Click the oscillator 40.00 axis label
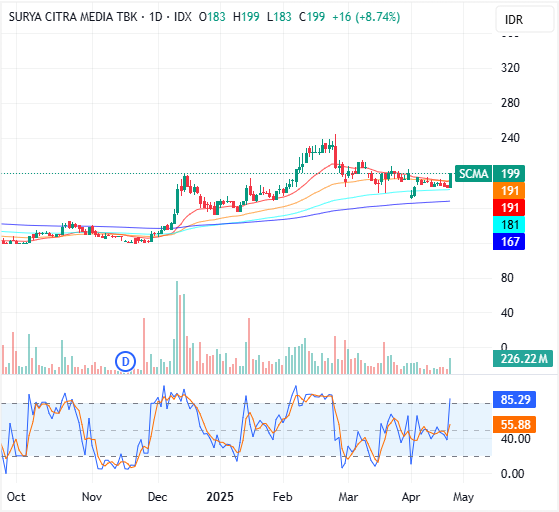The height and width of the screenshot is (512, 559). pos(515,439)
